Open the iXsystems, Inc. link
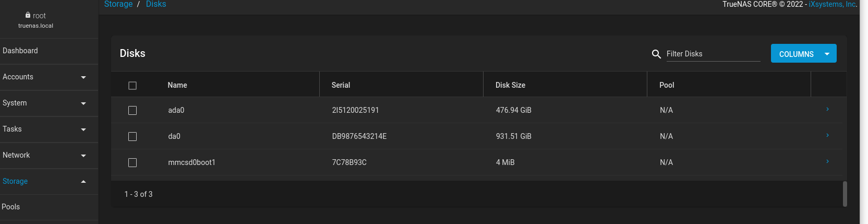Screen dimensions: 868x224 click(x=833, y=4)
